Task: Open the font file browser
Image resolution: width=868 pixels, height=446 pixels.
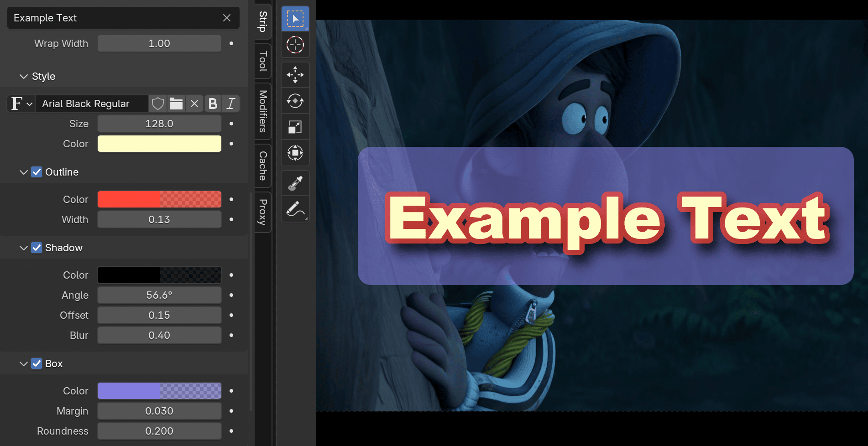Action: pyautogui.click(x=176, y=104)
